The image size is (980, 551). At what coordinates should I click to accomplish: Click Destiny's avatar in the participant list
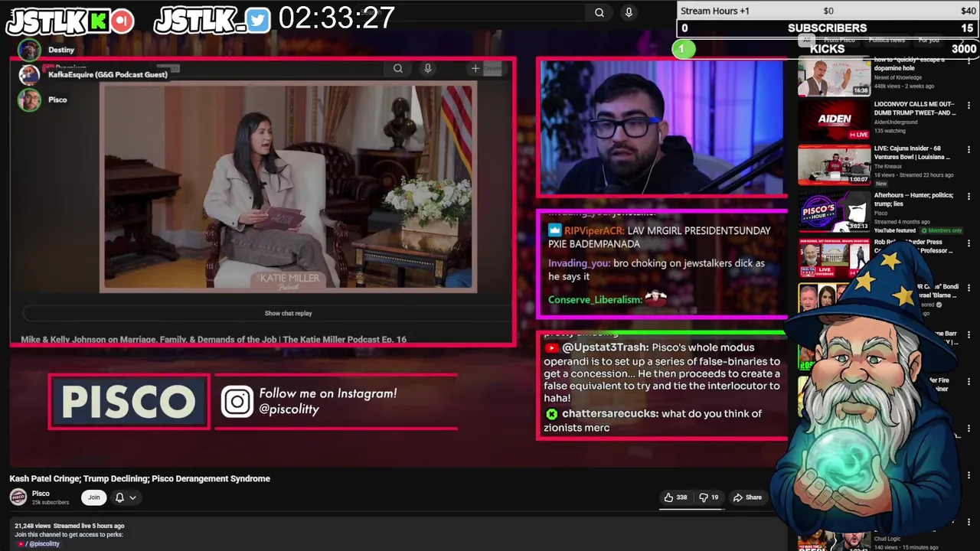tap(30, 50)
